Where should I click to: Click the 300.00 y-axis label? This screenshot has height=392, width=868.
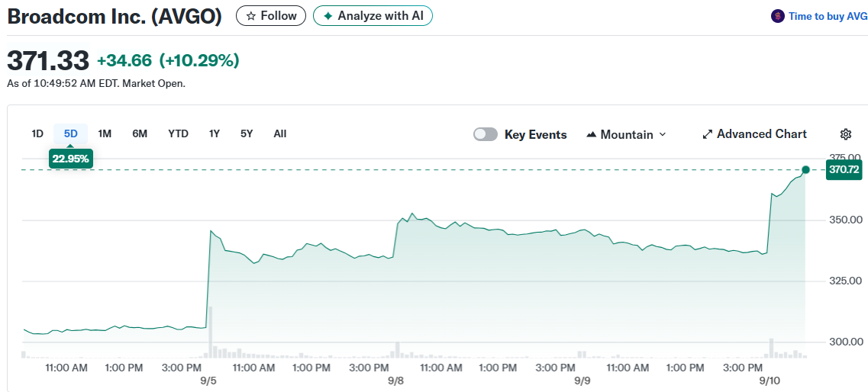click(x=844, y=342)
